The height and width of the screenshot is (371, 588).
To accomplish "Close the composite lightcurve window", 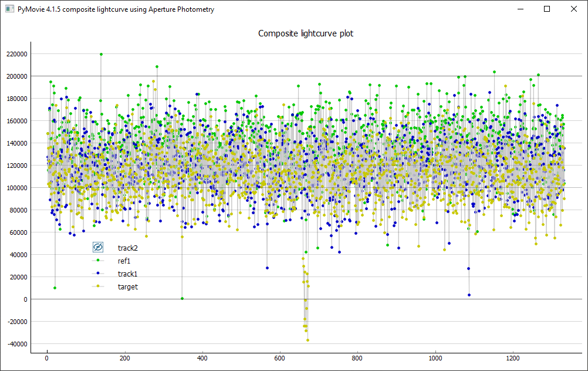I will click(x=574, y=9).
